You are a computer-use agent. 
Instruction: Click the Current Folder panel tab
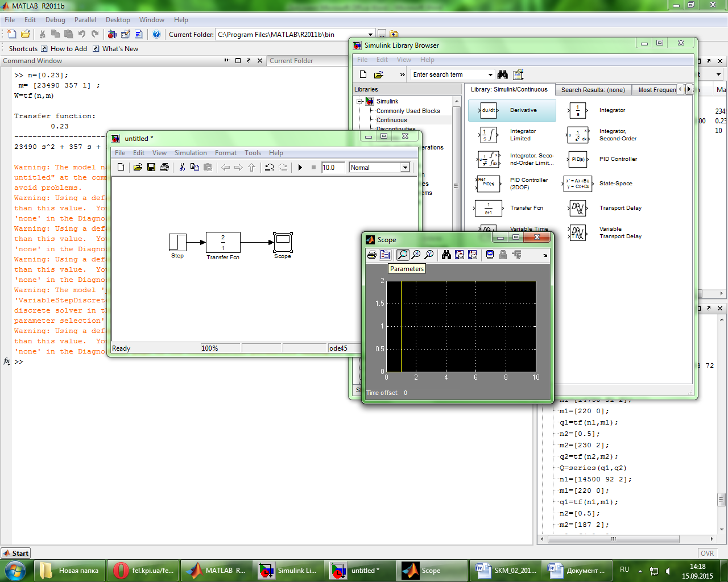click(x=291, y=61)
